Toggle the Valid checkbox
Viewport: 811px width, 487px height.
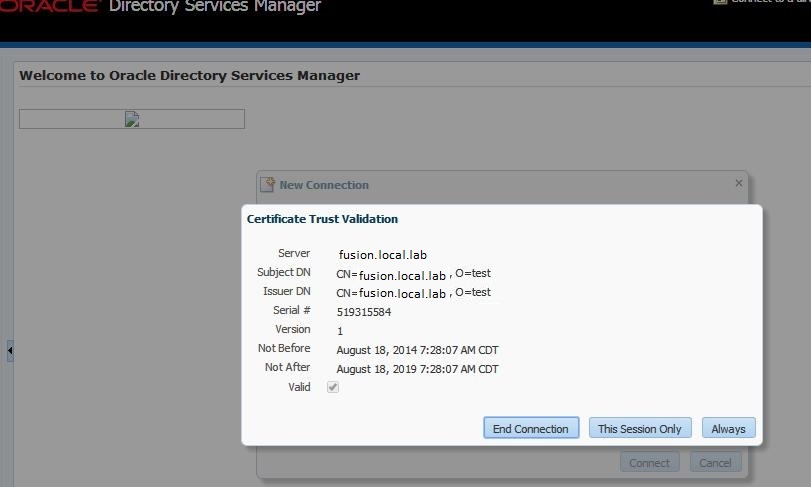tap(333, 387)
